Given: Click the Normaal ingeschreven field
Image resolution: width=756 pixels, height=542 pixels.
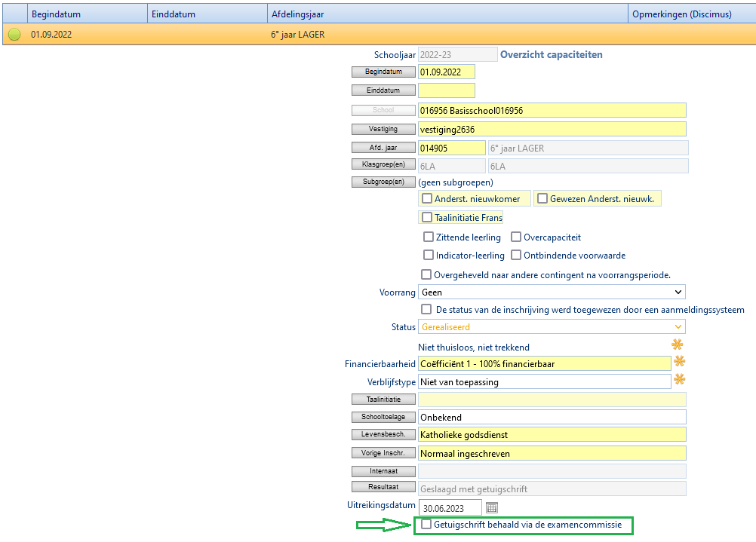Looking at the screenshot, I should click(x=552, y=453).
